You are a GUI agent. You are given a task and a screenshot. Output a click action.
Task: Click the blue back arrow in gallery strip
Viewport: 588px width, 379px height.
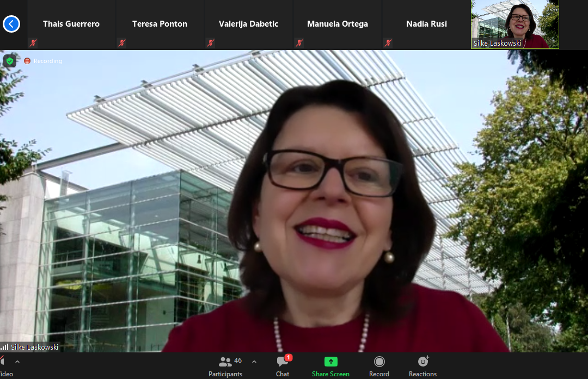click(x=11, y=24)
